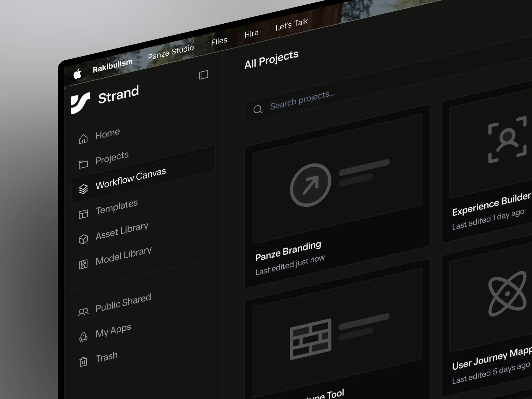Open the Let's Talk menu
This screenshot has height=399, width=532.
[x=292, y=24]
